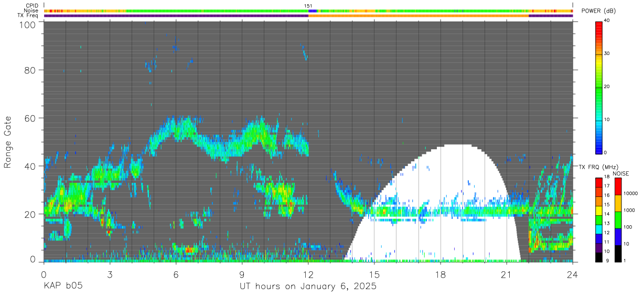
Task: Click x-axis tick label '12'
Action: 308,274
